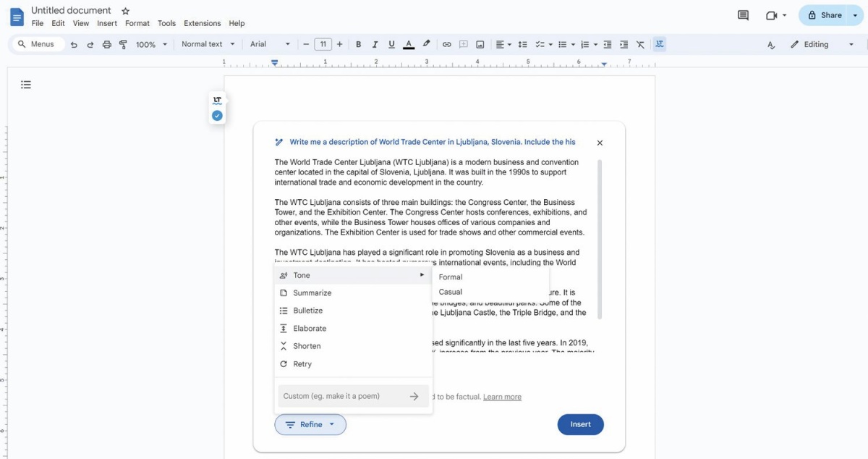The width and height of the screenshot is (868, 459).
Task: Select Shorten from Refine menu
Action: point(353,346)
